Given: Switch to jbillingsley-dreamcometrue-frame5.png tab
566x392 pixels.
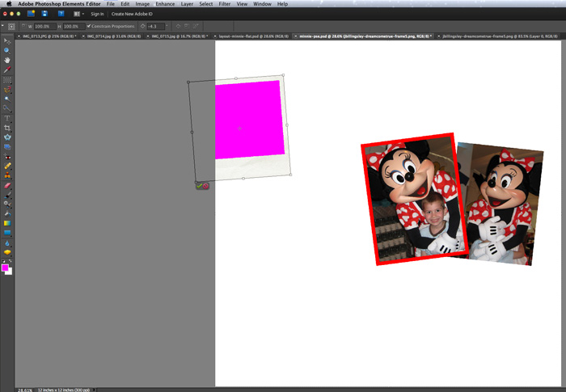Looking at the screenshot, I should coord(500,36).
